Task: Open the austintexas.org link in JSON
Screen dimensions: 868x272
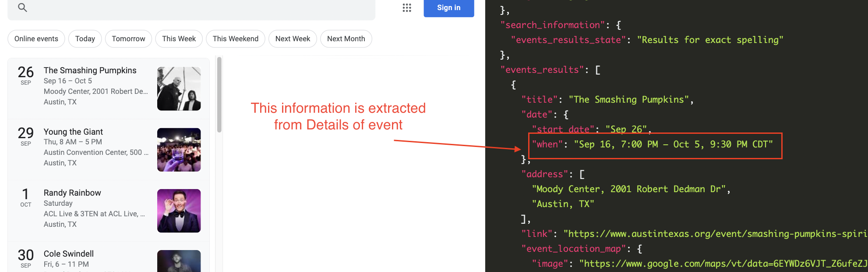Action: (716, 234)
